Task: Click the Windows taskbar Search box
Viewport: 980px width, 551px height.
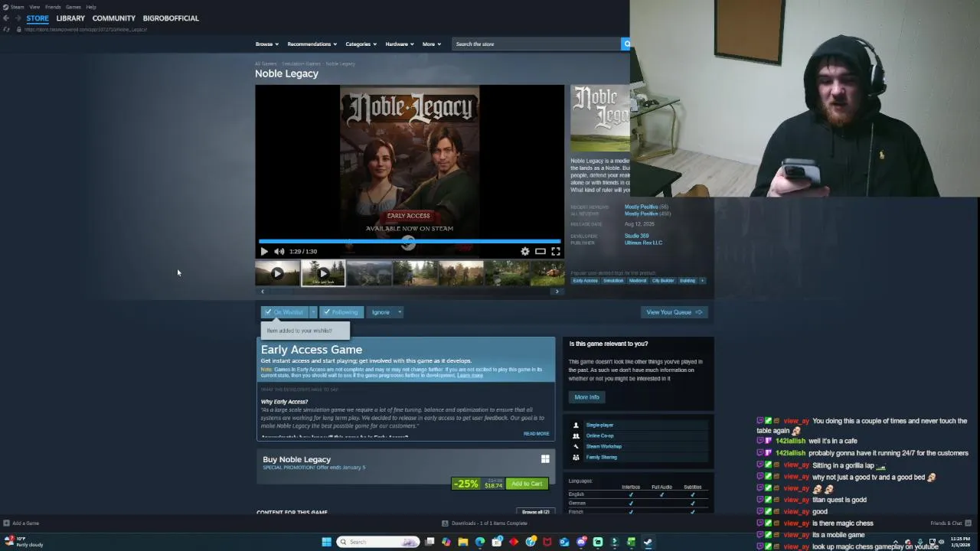Action: [379, 542]
